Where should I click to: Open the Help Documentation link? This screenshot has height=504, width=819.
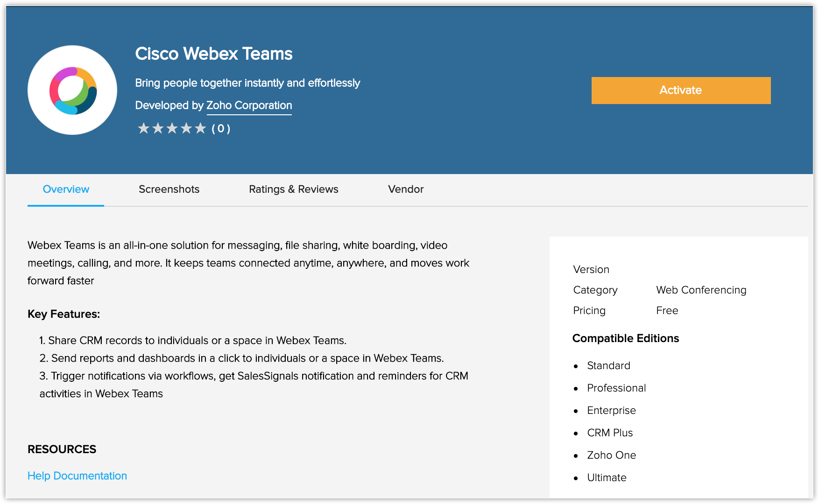(x=77, y=476)
